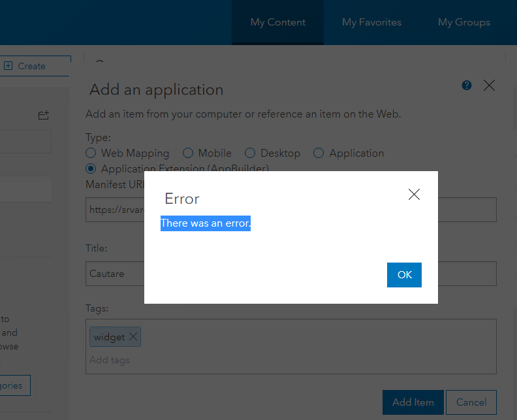Screen dimensions: 517x420
Task: Select the Web Mapping type radio
Action: pyautogui.click(x=91, y=153)
